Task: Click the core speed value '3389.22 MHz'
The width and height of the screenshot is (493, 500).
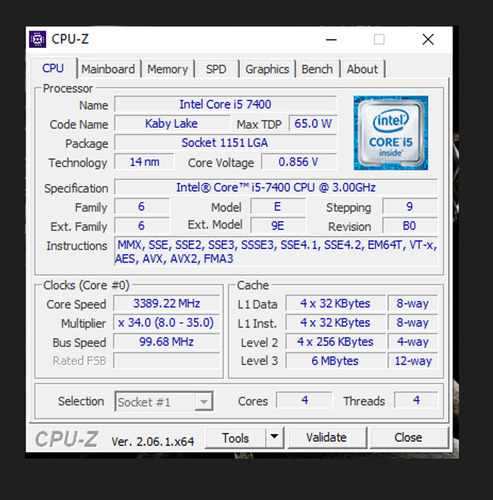Action: [166, 304]
